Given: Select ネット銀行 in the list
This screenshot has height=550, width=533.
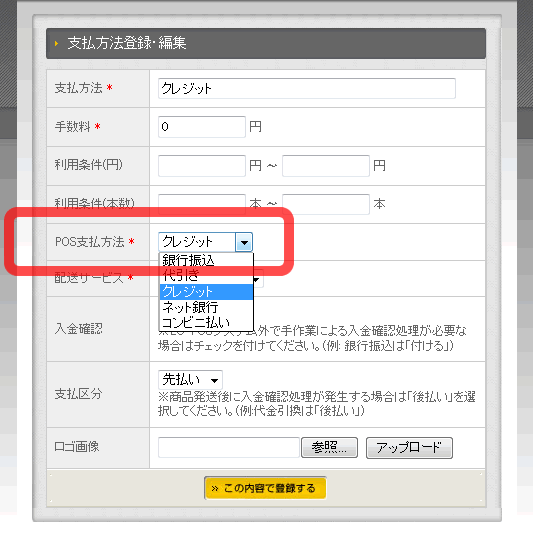Looking at the screenshot, I should point(206,307).
